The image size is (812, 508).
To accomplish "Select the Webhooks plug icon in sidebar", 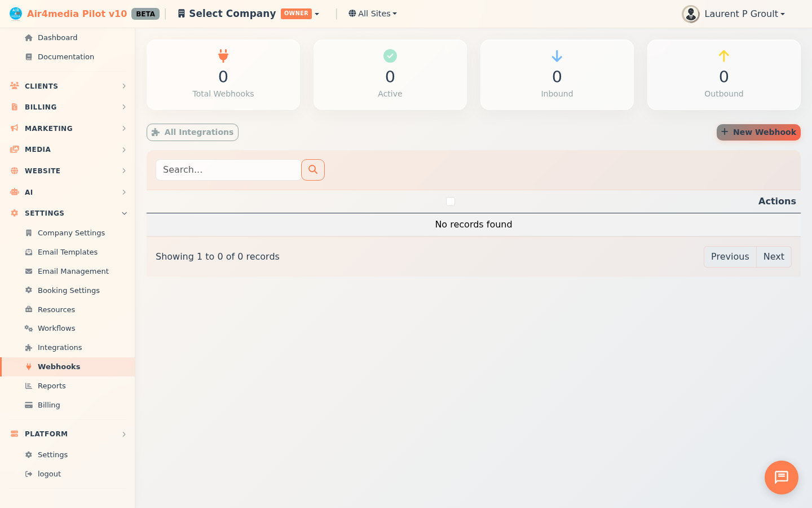I will pos(28,366).
